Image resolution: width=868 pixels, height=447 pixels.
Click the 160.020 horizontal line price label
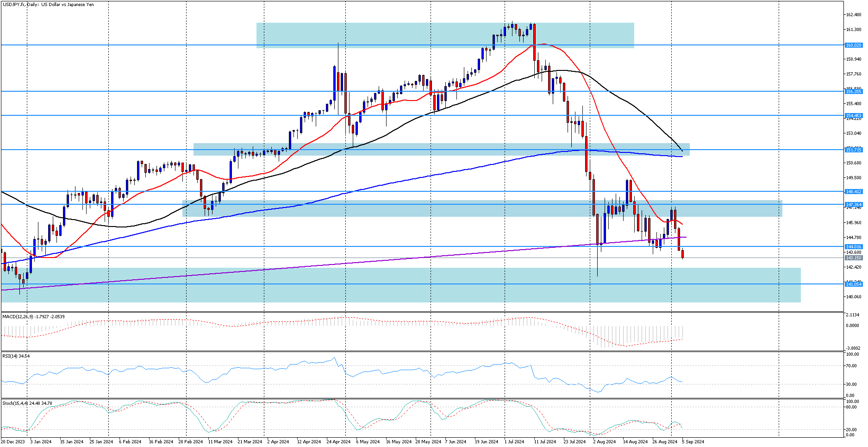[853, 45]
